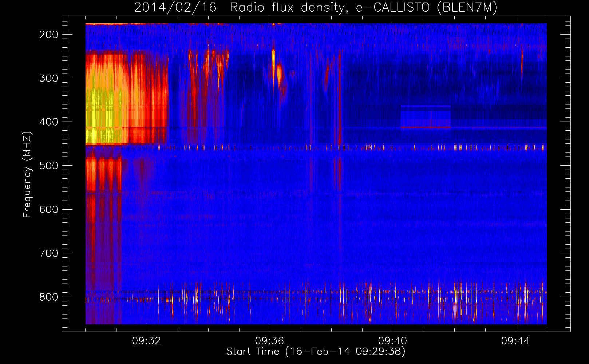Select the 500 frequency tick label
The width and height of the screenshot is (589, 364).
(x=49, y=166)
